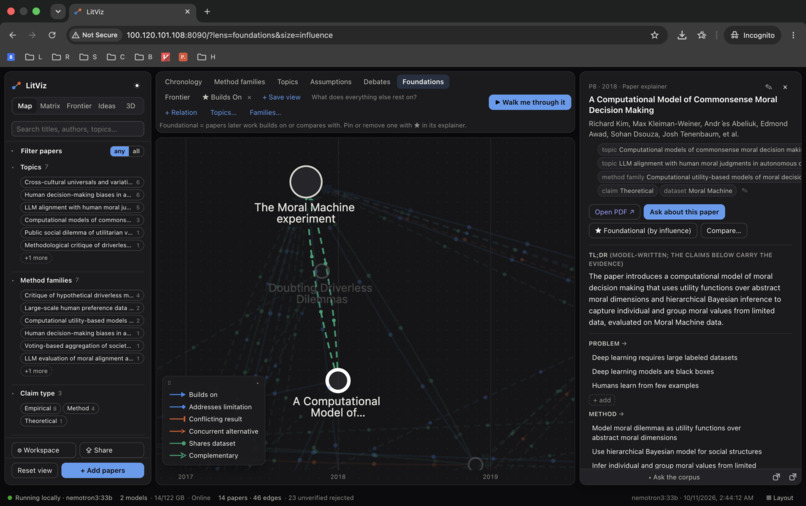Collapse the Claim type section
This screenshot has width=806, height=506.
(x=12, y=393)
